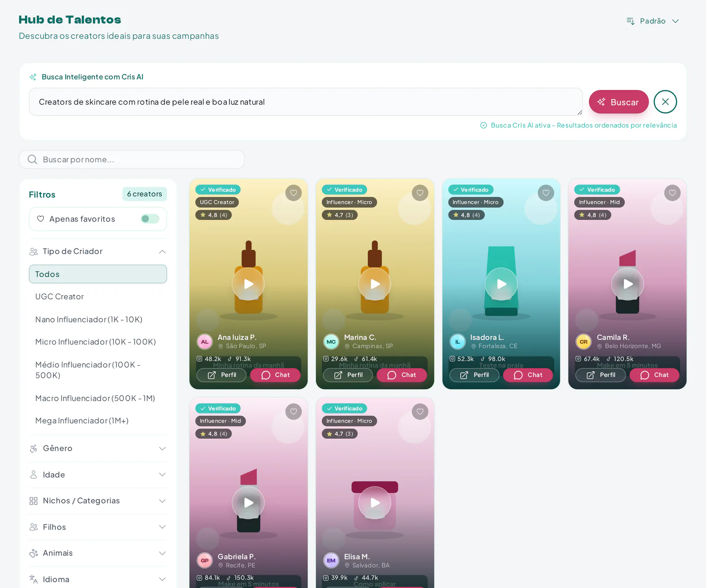Favorite Marina C.'s card with heart icon
Image resolution: width=706 pixels, height=588 pixels.
pos(420,193)
